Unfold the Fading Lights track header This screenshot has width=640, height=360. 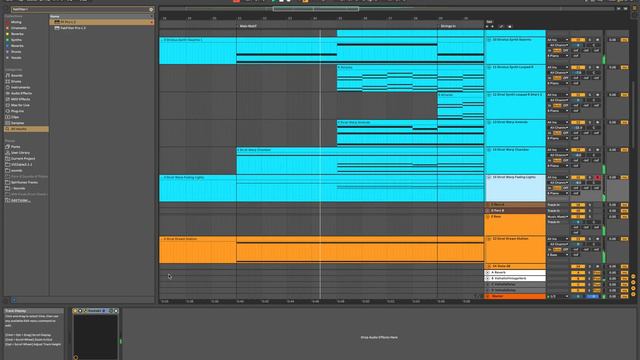[x=489, y=178]
